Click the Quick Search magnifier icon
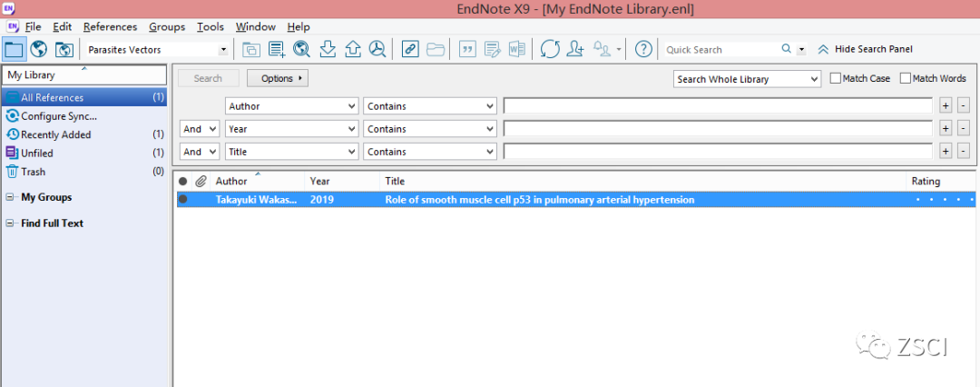Screen dimensions: 980x387 [786, 49]
